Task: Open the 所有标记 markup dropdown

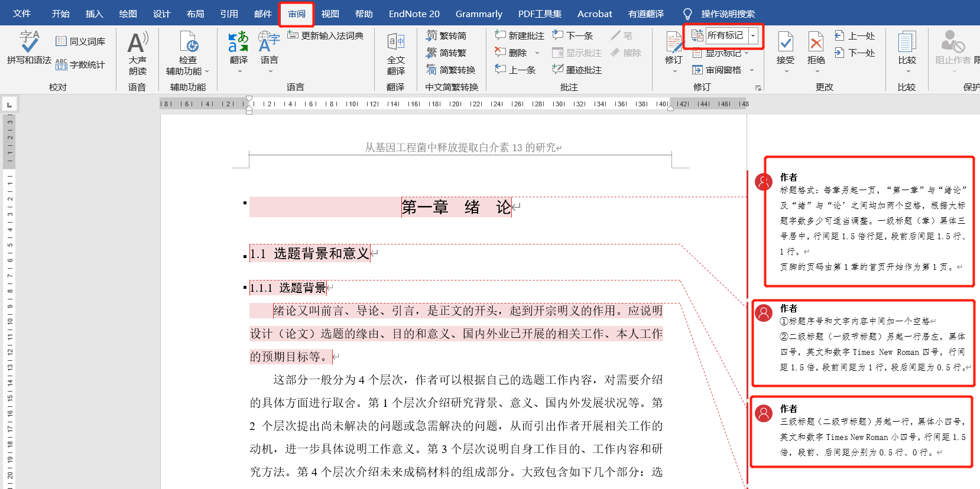Action: pyautogui.click(x=753, y=35)
